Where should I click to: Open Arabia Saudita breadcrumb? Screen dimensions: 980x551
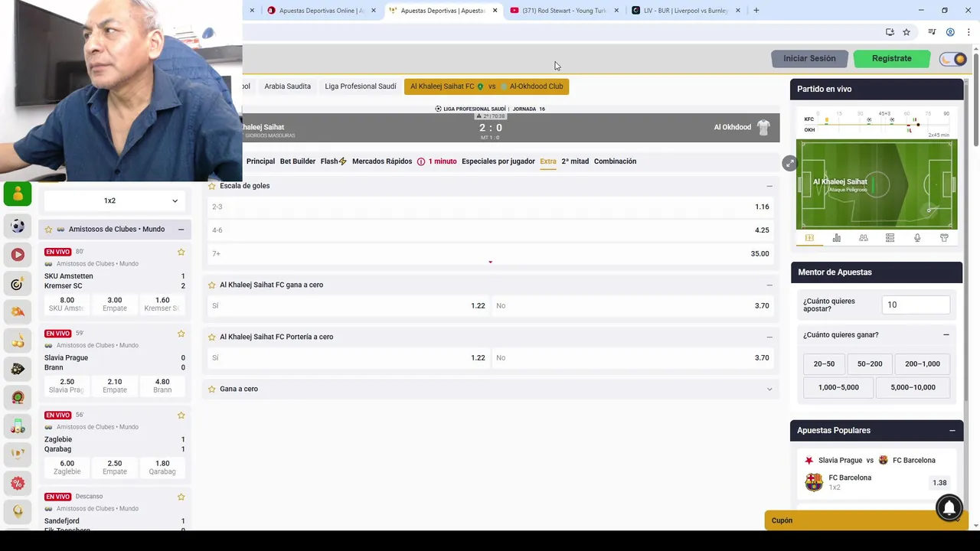(x=287, y=86)
